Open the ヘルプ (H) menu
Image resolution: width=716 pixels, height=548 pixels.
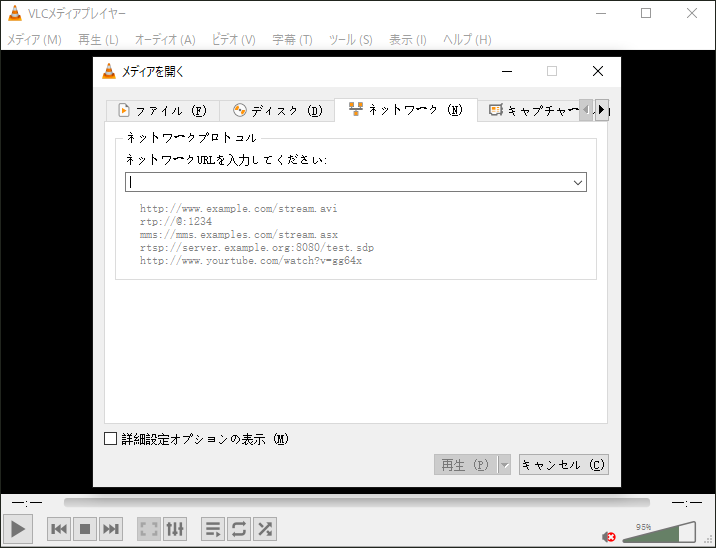(467, 40)
